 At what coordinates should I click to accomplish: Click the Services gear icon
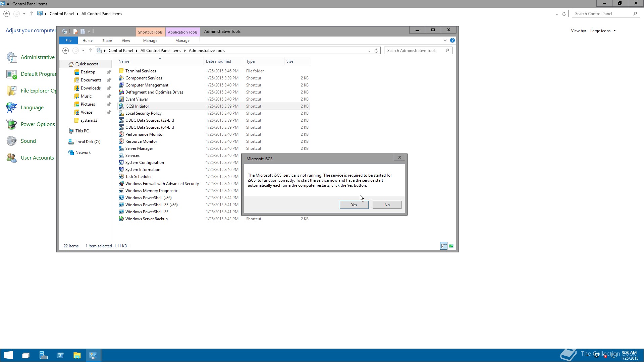click(x=121, y=156)
